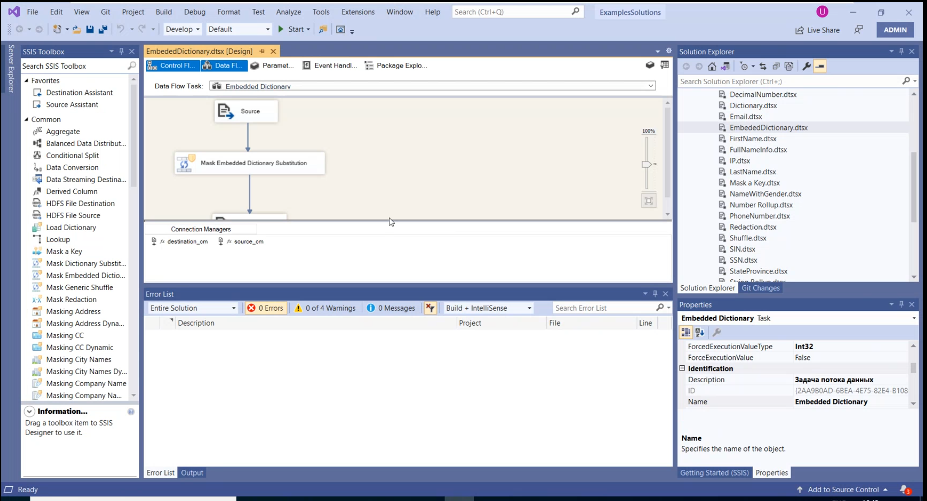
Task: Click the ADMIN button
Action: coord(895,30)
